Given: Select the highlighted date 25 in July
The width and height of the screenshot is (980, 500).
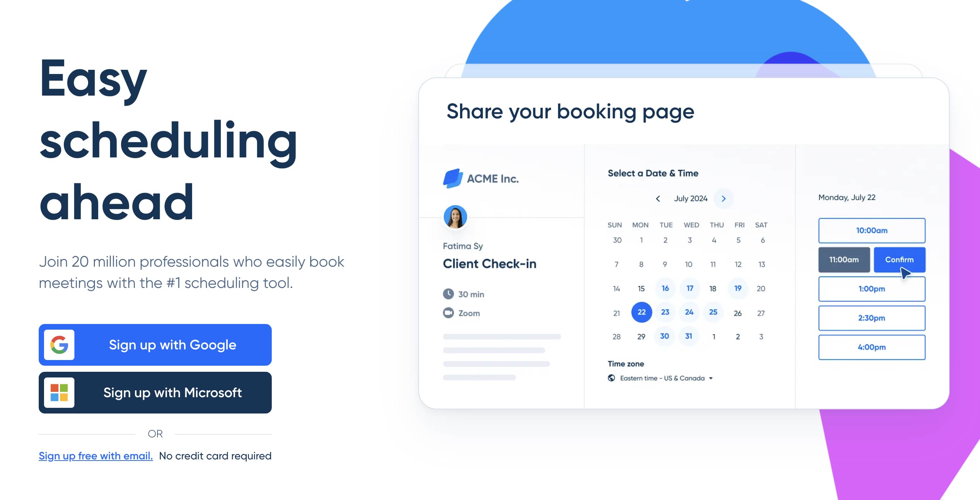Looking at the screenshot, I should (x=713, y=312).
